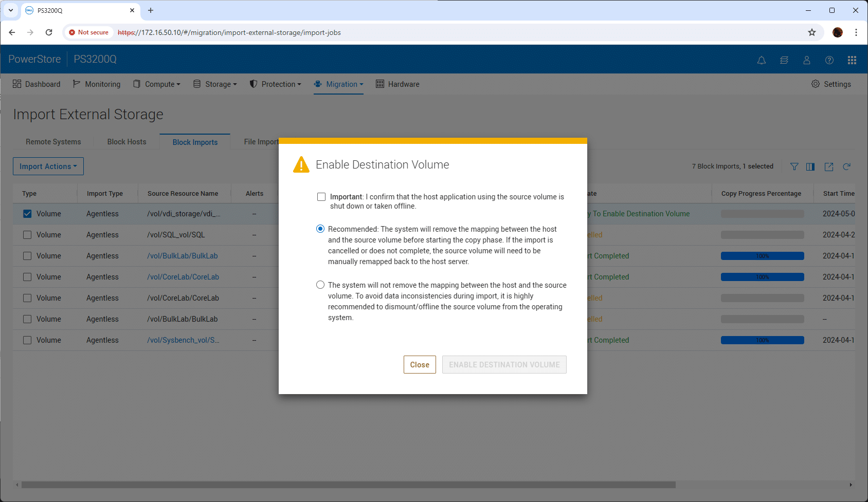Viewport: 868px width, 502px height.
Task: Switch to File Imports tab
Action: (261, 142)
